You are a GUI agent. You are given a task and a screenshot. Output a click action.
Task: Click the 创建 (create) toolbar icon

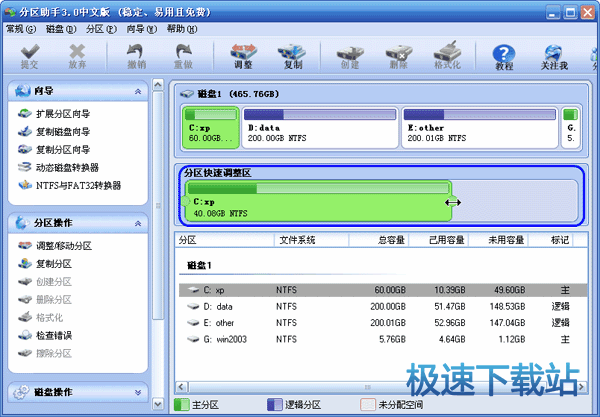(350, 56)
